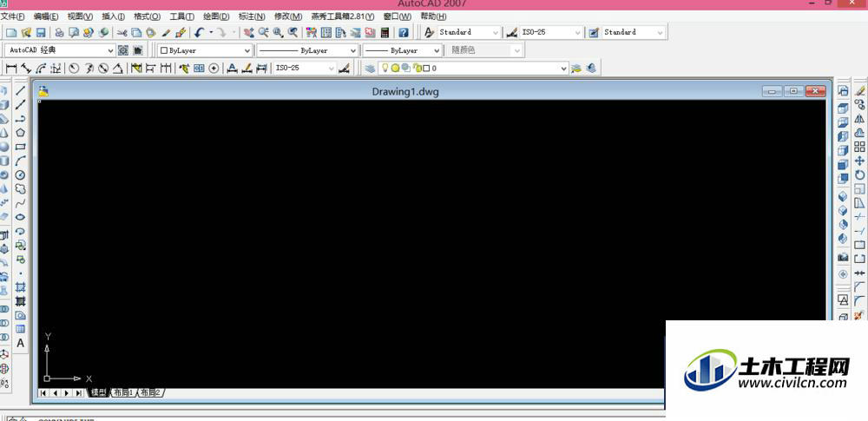868x421 pixels.
Task: Create a new drawing with New icon
Action: (x=10, y=33)
